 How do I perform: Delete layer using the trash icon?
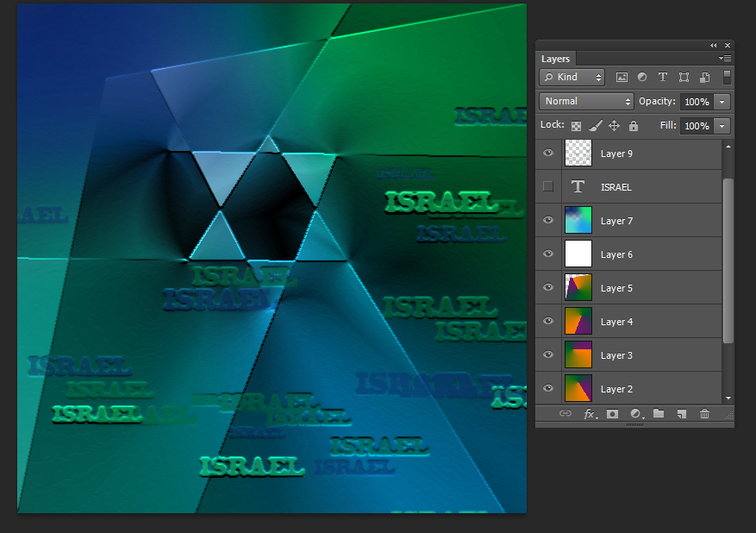[x=704, y=414]
